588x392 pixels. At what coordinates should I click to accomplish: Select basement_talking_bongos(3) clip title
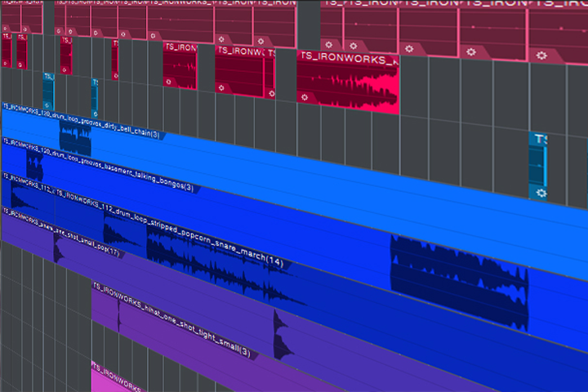98,163
